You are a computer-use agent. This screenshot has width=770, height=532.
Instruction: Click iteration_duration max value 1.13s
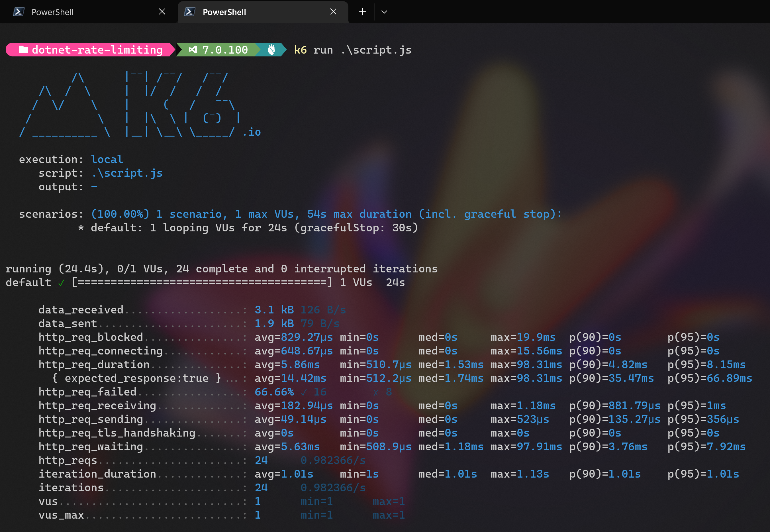(x=533, y=474)
